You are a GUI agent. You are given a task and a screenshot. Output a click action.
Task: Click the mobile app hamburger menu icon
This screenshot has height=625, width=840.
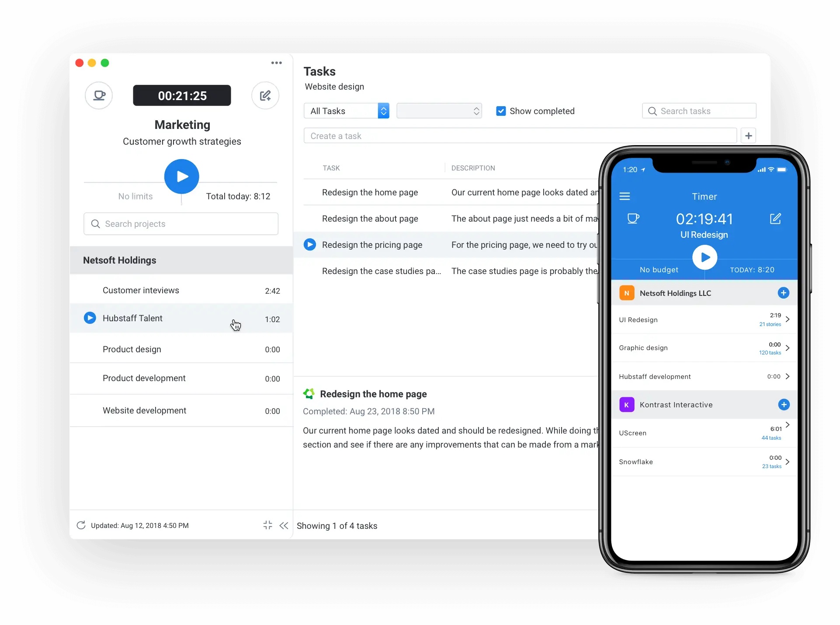pos(625,196)
